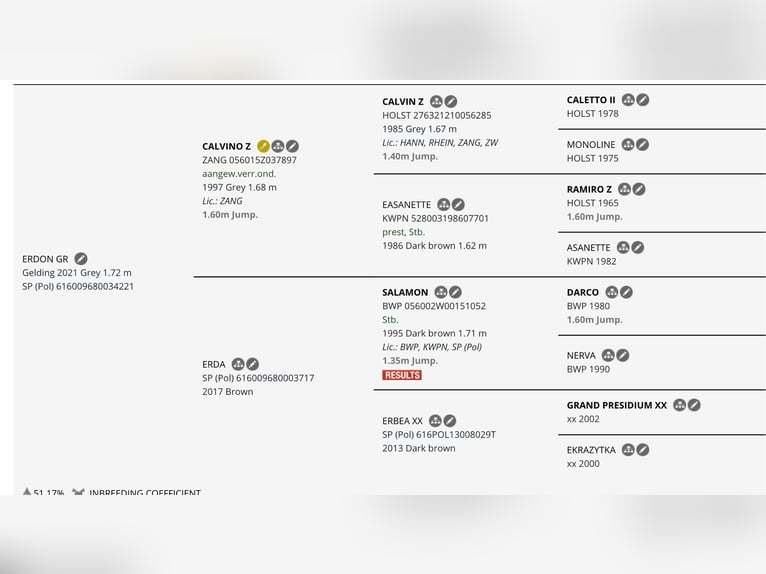Open the Calvino Z horse name link
The height and width of the screenshot is (574, 766).
[x=226, y=147]
